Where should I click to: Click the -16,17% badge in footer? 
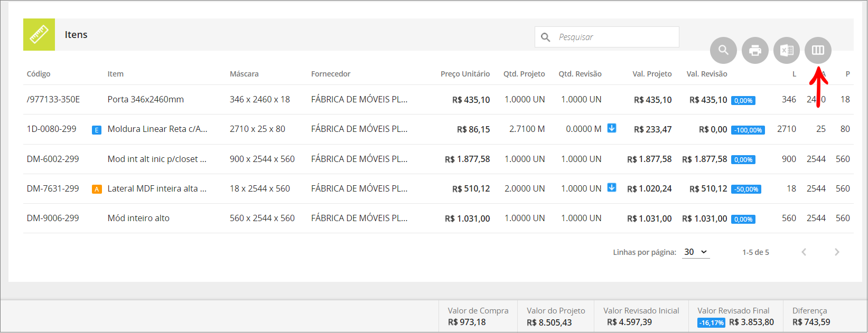click(x=712, y=323)
